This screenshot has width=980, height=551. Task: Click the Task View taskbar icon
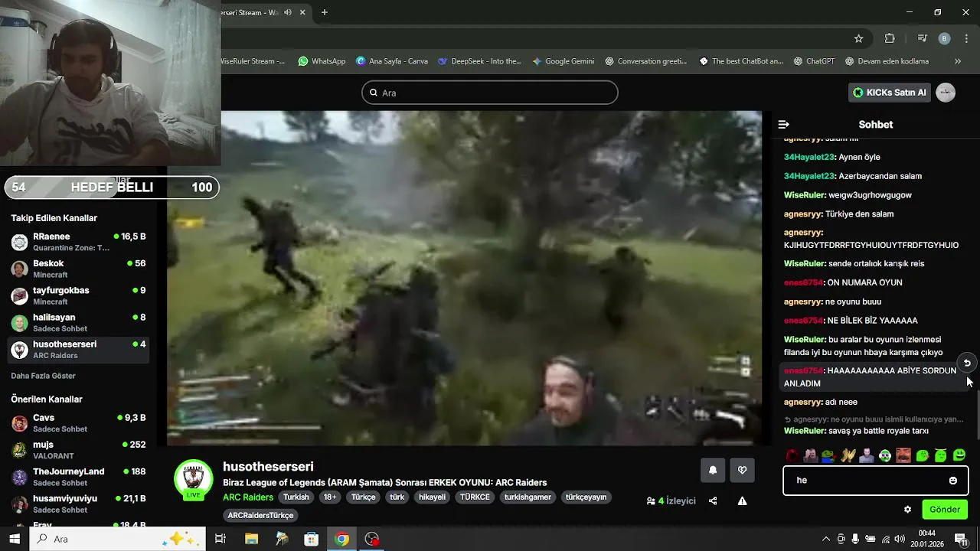[x=220, y=539]
